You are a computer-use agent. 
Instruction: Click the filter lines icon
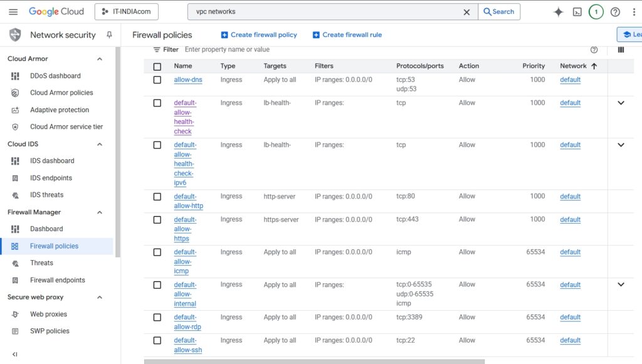click(157, 49)
